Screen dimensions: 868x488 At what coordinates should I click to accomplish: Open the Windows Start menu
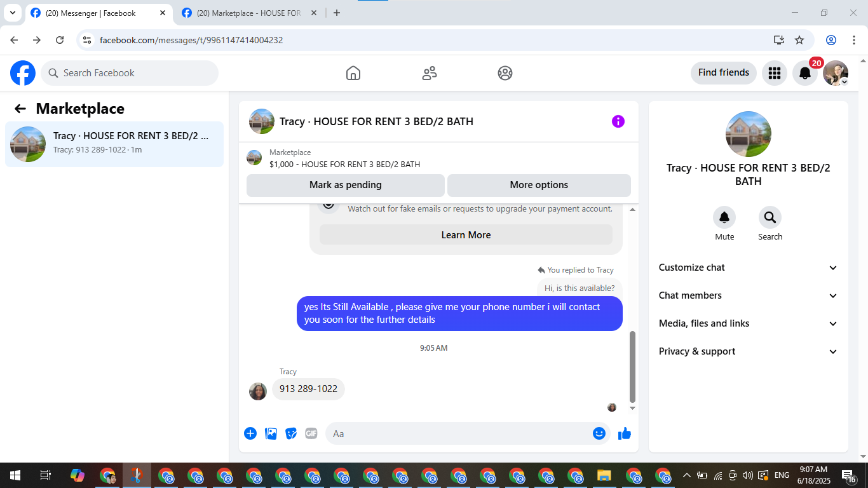pos(15,475)
